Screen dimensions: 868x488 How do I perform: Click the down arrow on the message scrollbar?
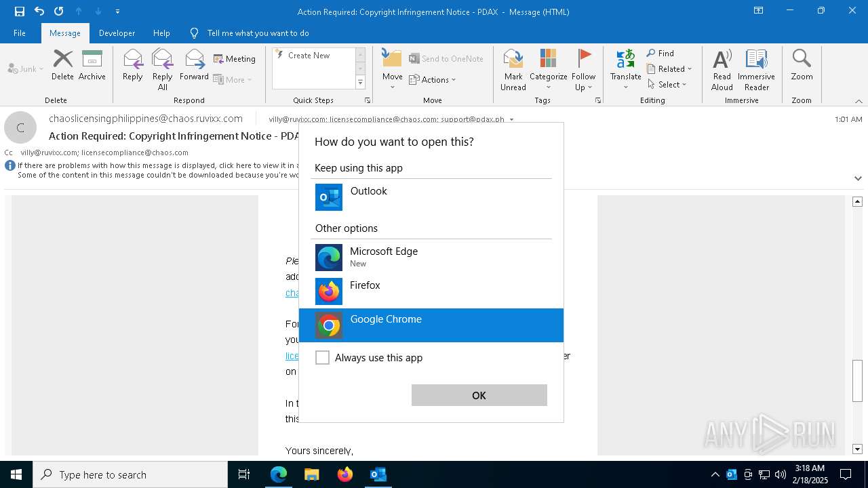(x=857, y=449)
